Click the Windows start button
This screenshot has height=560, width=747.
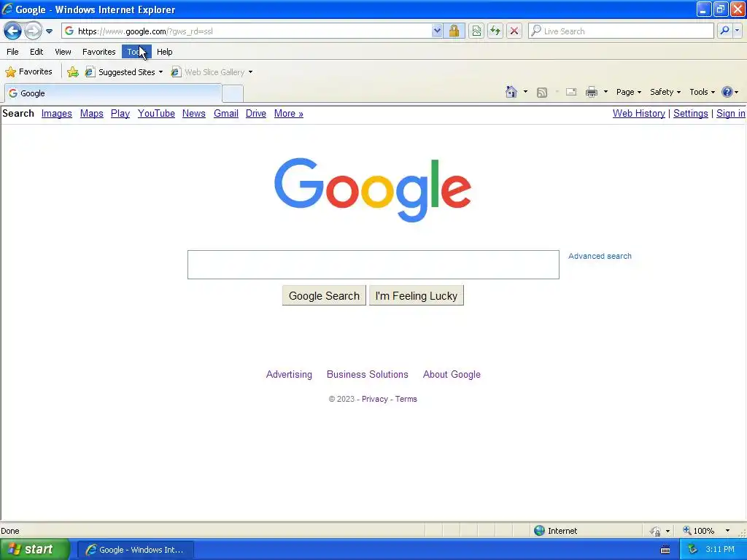coord(34,550)
